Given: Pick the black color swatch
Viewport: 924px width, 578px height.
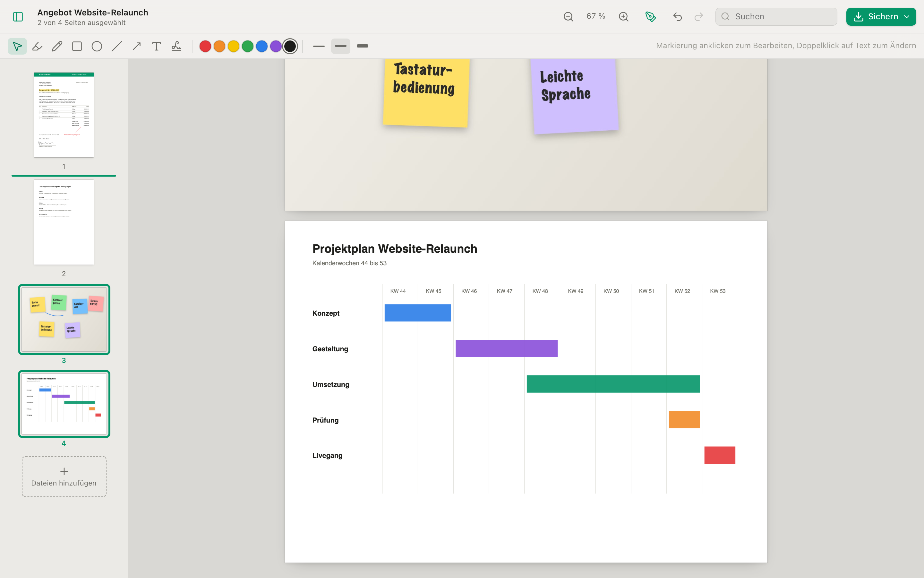Looking at the screenshot, I should (x=290, y=46).
